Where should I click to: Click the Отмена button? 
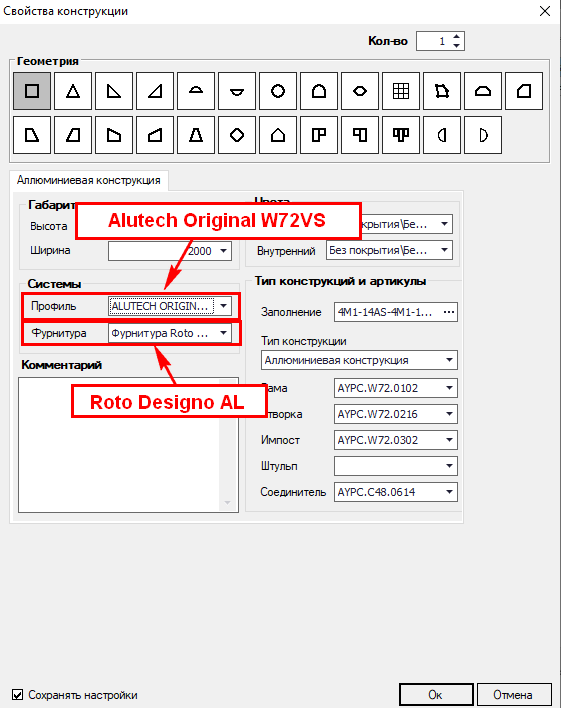point(514,694)
